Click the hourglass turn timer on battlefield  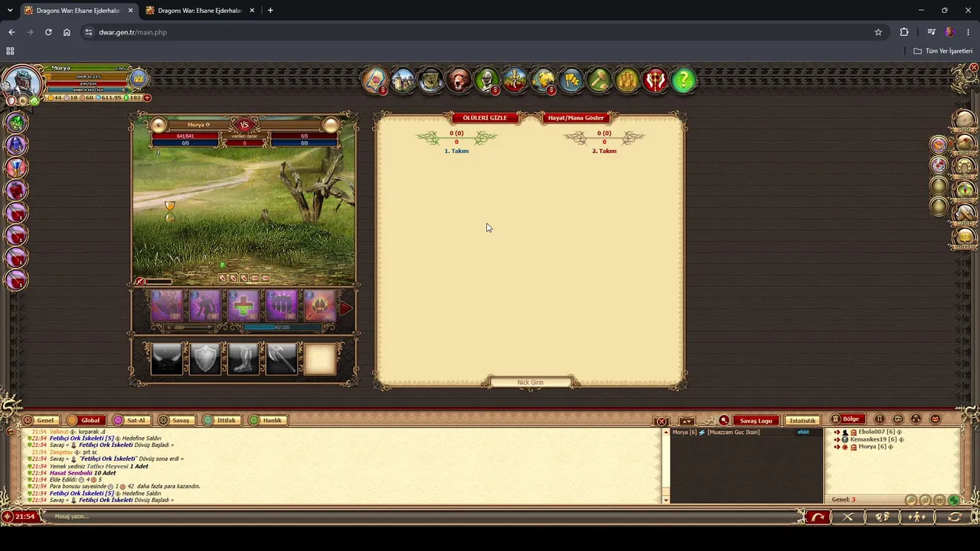[x=170, y=210]
